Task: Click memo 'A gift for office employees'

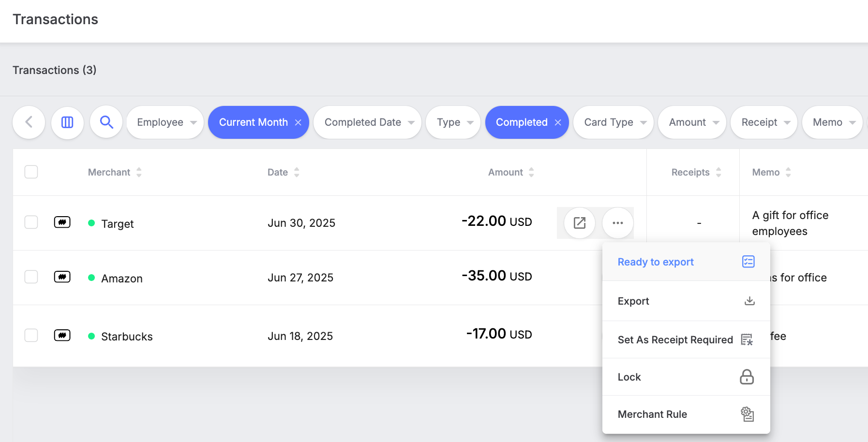Action: (790, 223)
